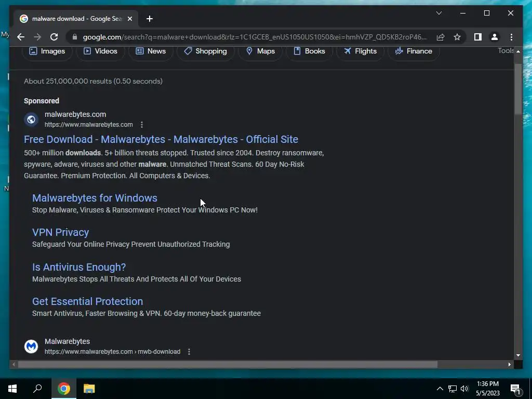This screenshot has width=532, height=399.
Task: Open the Chrome profile avatar menu
Action: pyautogui.click(x=495, y=37)
